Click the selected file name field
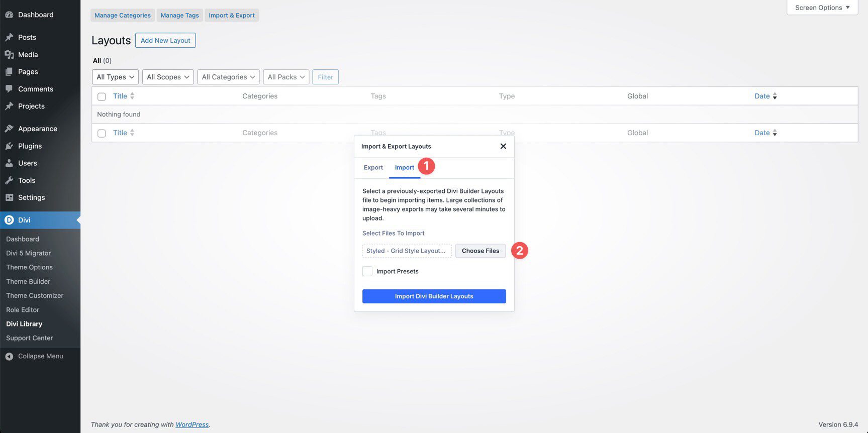This screenshot has height=433, width=868. [407, 251]
